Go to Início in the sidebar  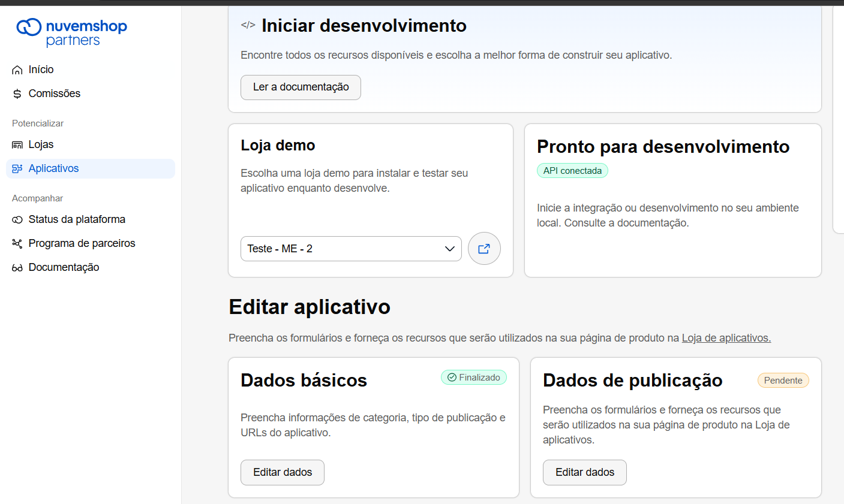tap(91, 70)
